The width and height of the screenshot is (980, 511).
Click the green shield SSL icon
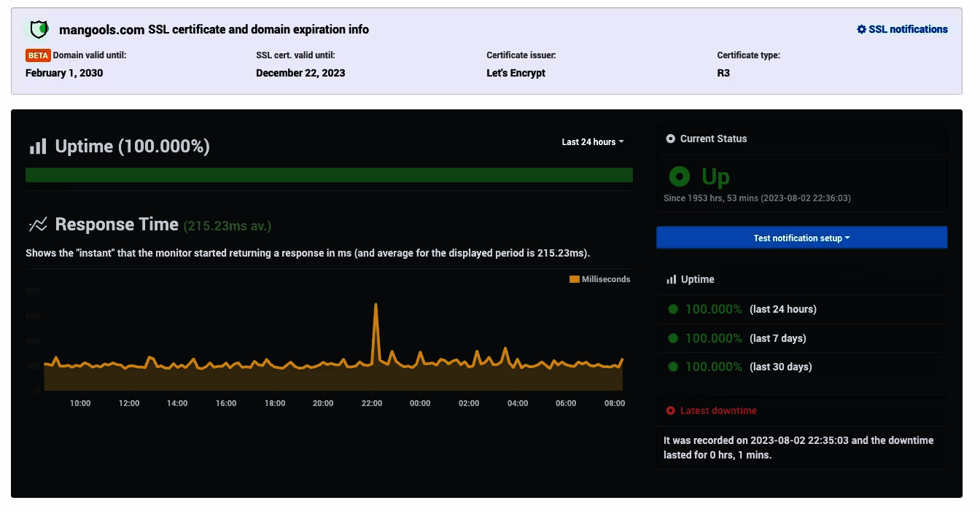tap(39, 29)
